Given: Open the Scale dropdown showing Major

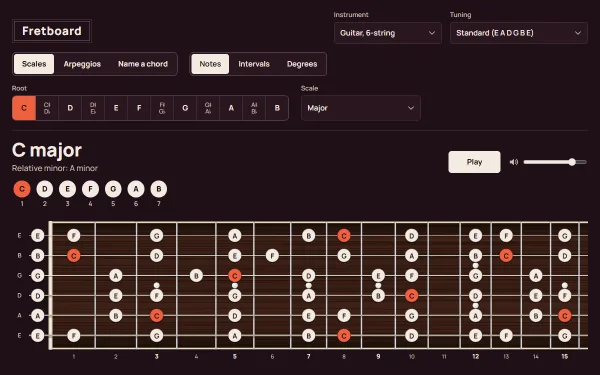Looking at the screenshot, I should pyautogui.click(x=361, y=108).
